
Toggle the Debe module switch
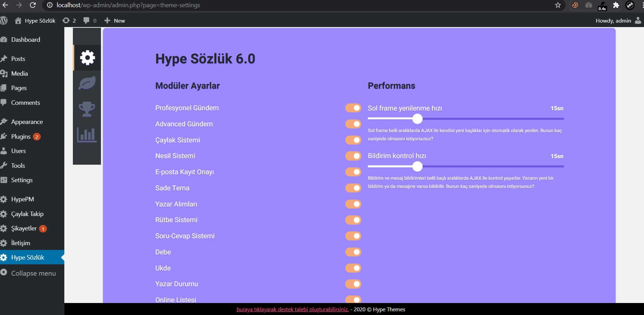[353, 252]
